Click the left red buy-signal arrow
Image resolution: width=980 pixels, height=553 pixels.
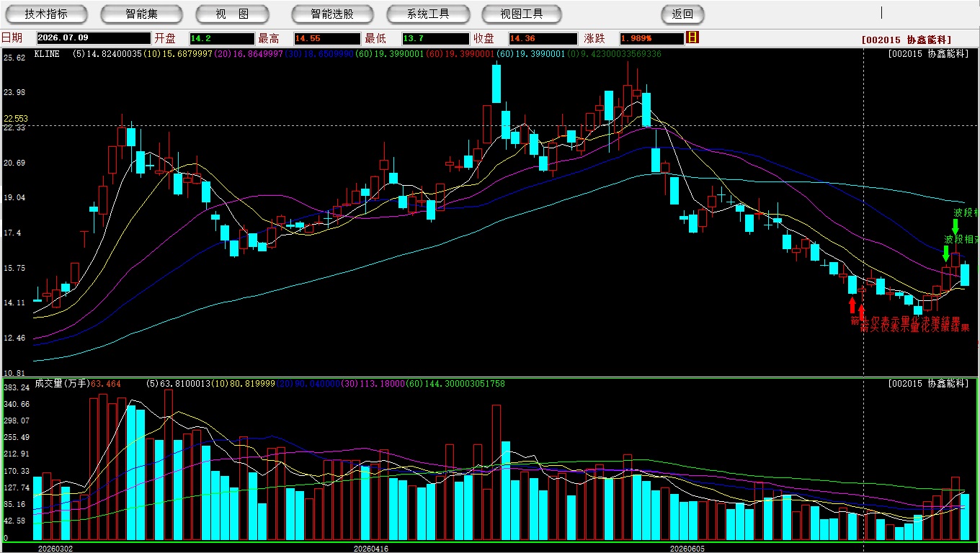point(852,305)
